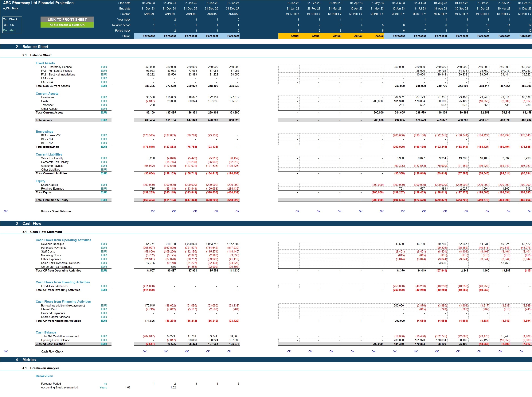Select the Fixed Assets heading
The height and width of the screenshot is (397, 532).
click(x=45, y=63)
